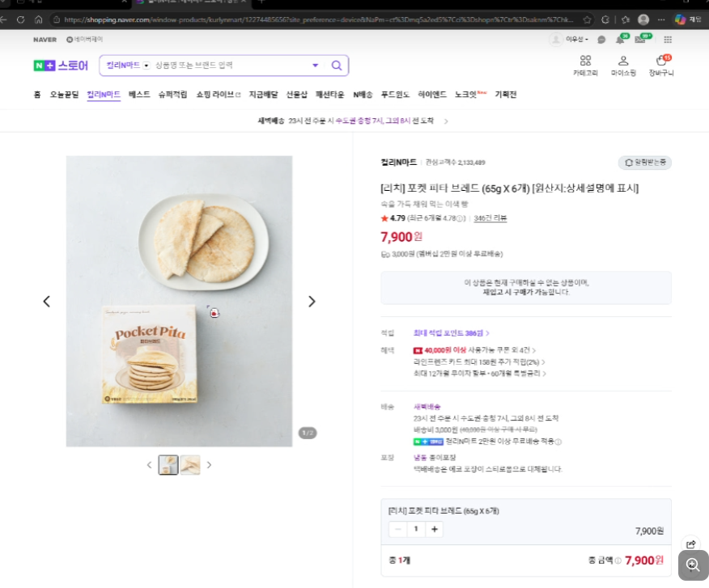Open the browser profile avatar
The width and height of the screenshot is (709, 588).
click(643, 19)
